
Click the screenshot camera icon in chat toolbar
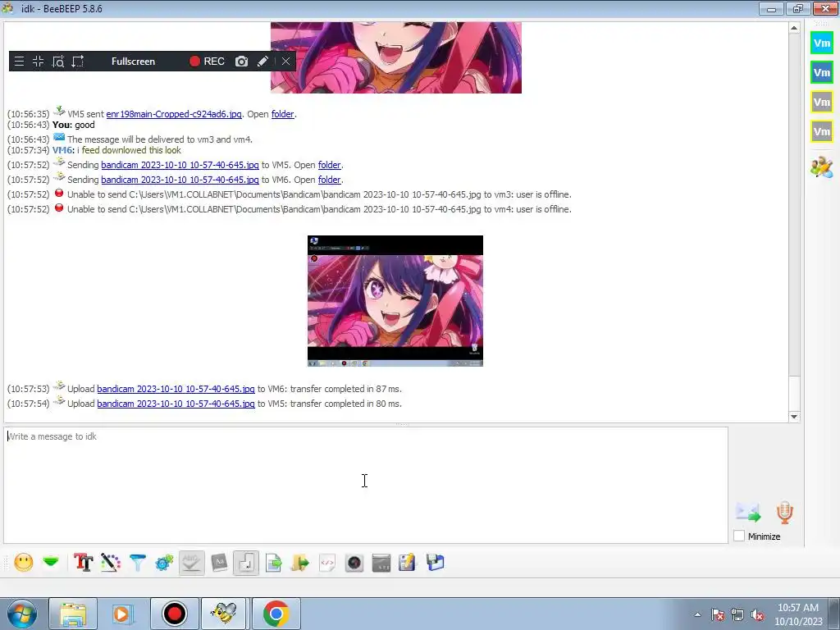click(x=354, y=563)
